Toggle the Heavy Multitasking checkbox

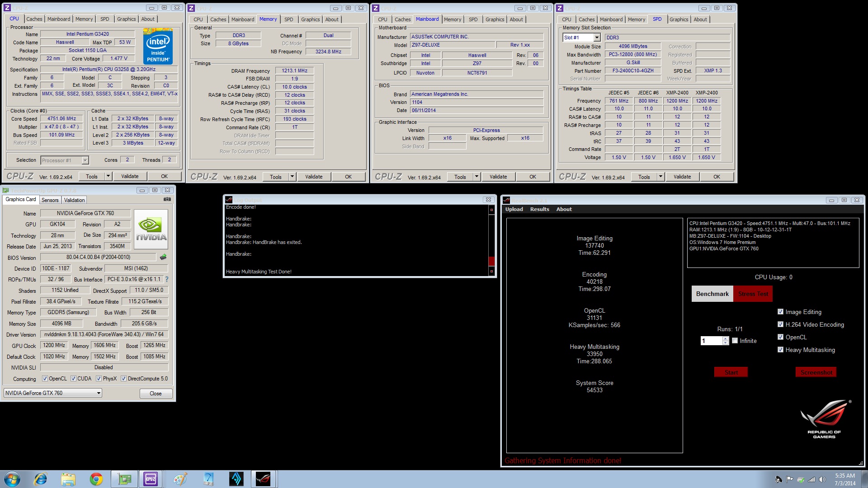pos(780,350)
